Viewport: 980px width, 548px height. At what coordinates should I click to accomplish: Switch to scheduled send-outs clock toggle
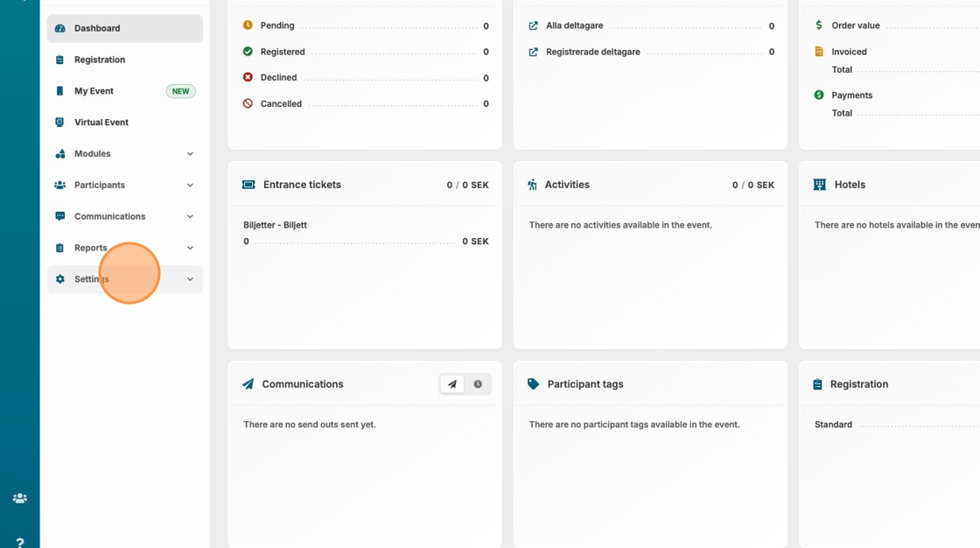tap(478, 384)
